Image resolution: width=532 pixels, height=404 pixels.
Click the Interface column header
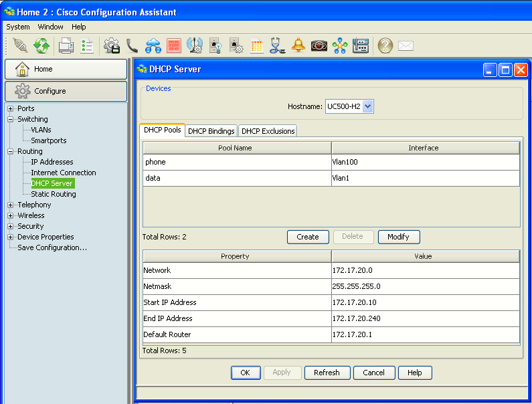(426, 148)
